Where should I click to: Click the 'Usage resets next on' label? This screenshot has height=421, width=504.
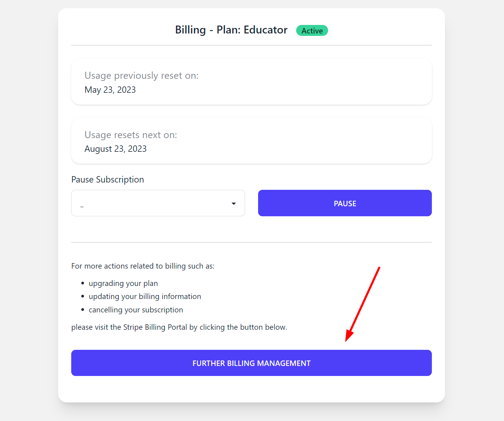(x=131, y=135)
